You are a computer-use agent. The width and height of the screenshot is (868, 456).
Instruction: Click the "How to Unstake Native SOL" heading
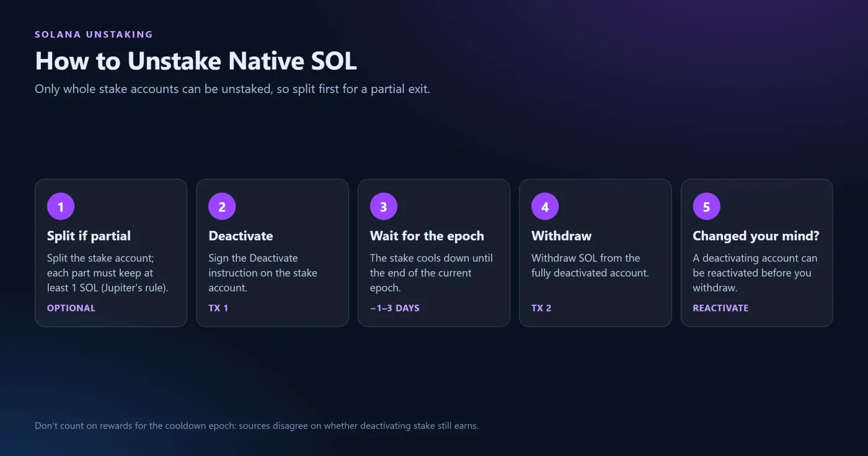tap(196, 61)
